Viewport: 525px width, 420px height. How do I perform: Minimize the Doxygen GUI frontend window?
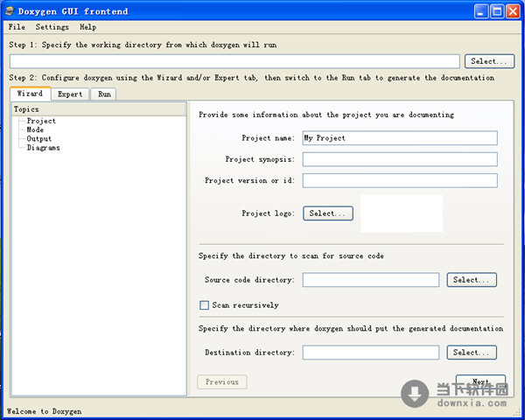[481, 11]
